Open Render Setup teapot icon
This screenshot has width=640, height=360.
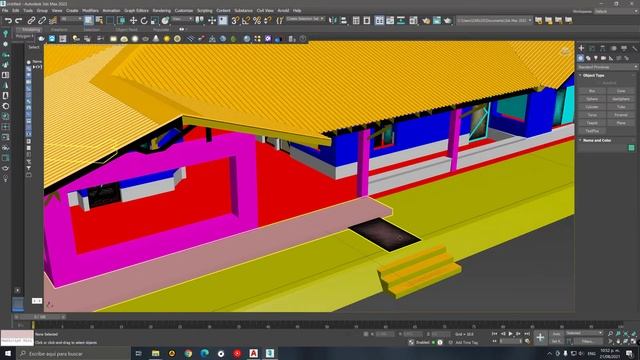point(426,20)
